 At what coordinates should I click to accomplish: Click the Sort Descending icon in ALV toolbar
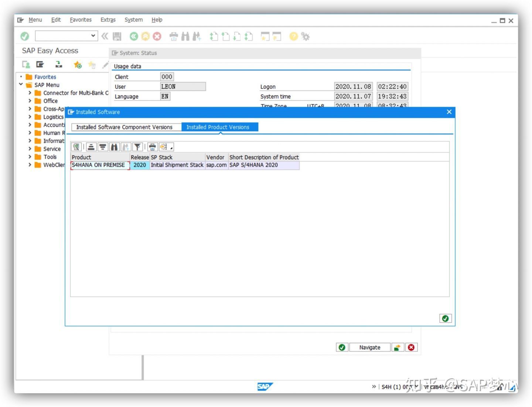[x=103, y=147]
